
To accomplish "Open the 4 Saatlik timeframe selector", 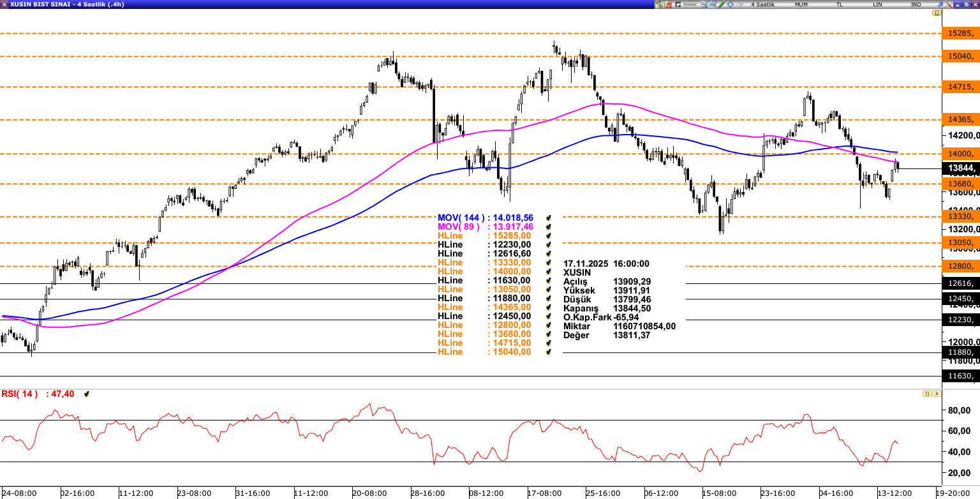I will tap(762, 4).
